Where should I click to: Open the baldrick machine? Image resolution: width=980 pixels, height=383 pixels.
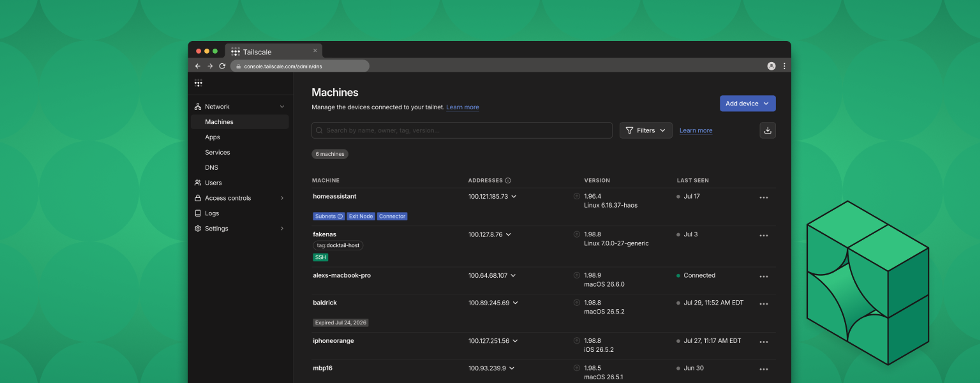coord(325,302)
